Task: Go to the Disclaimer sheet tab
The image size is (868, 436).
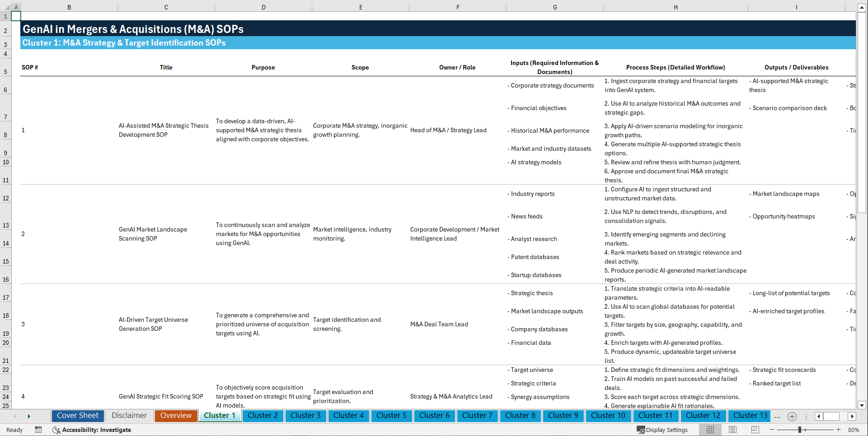Action: [x=129, y=416]
